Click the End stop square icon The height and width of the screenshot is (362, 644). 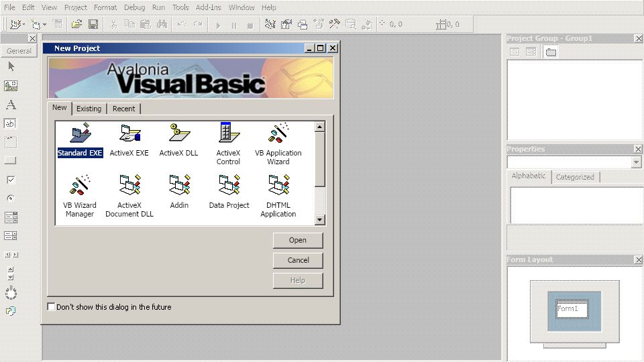pos(250,25)
